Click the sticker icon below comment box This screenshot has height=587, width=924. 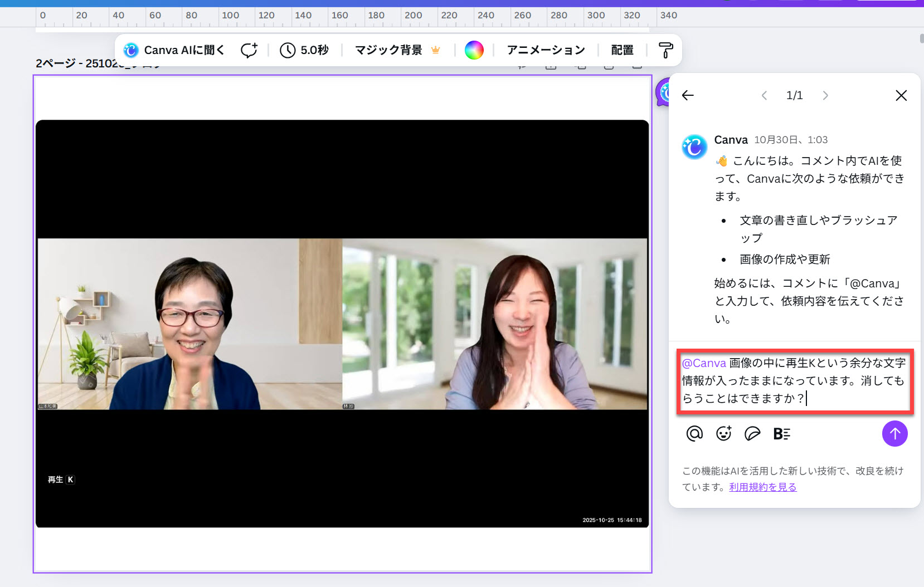(752, 433)
